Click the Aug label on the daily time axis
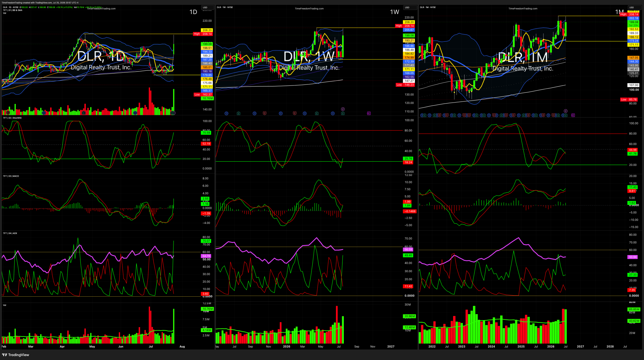 [182, 347]
